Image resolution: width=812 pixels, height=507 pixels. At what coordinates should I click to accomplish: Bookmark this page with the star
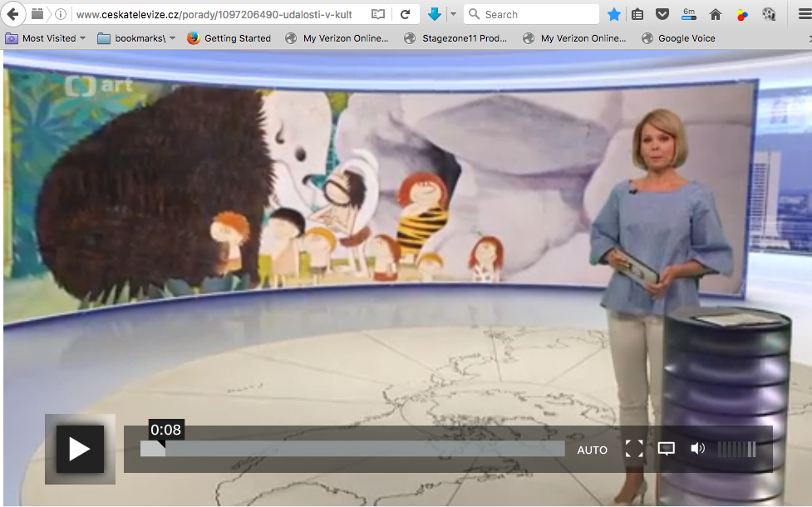[613, 14]
